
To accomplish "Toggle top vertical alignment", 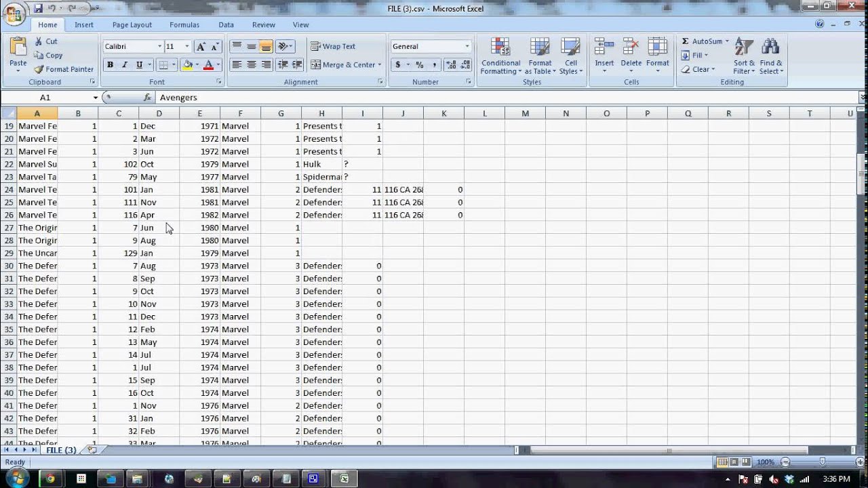I will pyautogui.click(x=237, y=47).
